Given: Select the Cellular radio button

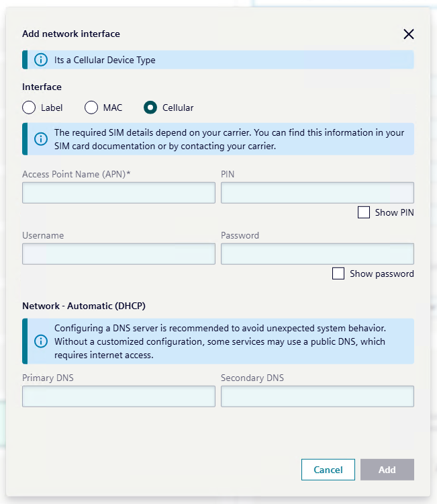Looking at the screenshot, I should pyautogui.click(x=150, y=108).
